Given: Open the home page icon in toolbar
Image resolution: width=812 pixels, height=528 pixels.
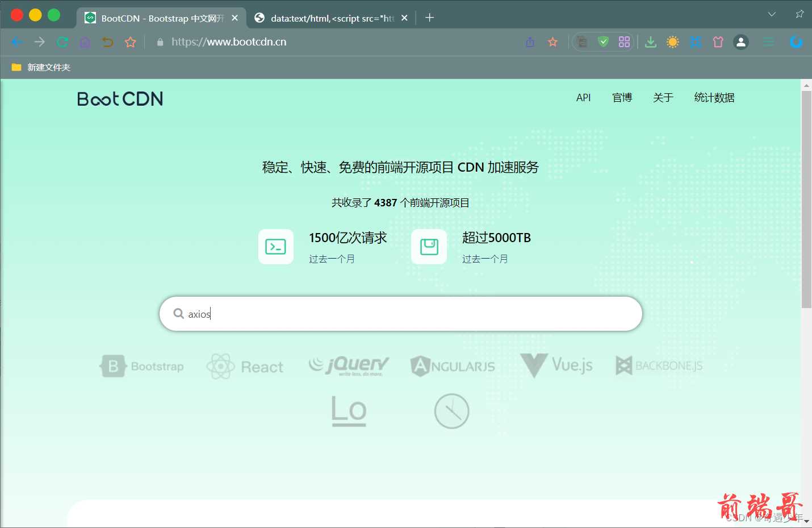Looking at the screenshot, I should (85, 42).
